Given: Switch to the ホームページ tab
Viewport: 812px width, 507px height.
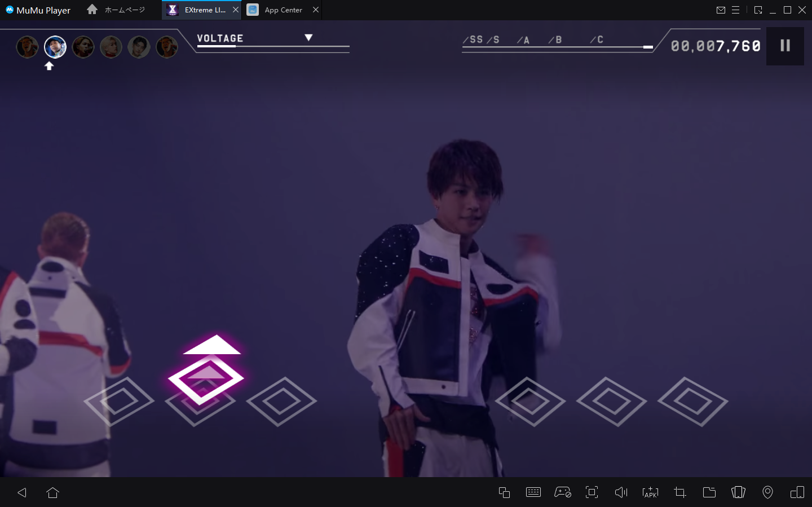Looking at the screenshot, I should pos(116,10).
